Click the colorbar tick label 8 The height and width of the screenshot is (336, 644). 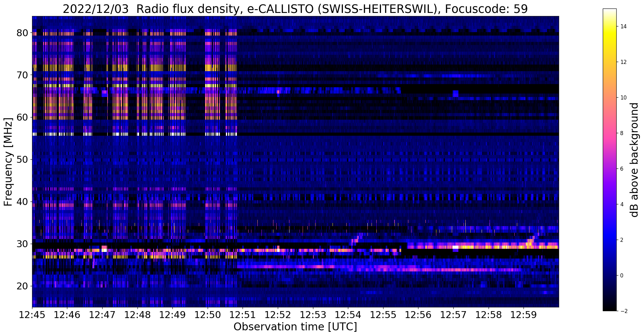point(621,133)
